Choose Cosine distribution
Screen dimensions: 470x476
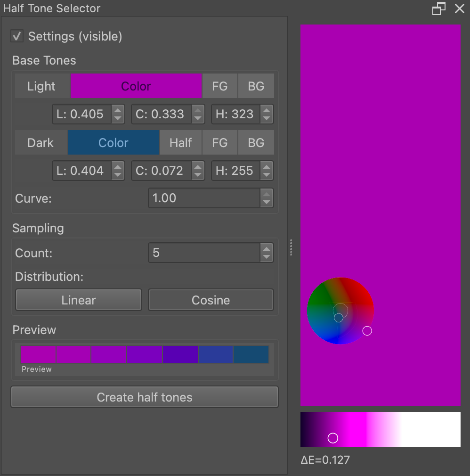pos(211,300)
